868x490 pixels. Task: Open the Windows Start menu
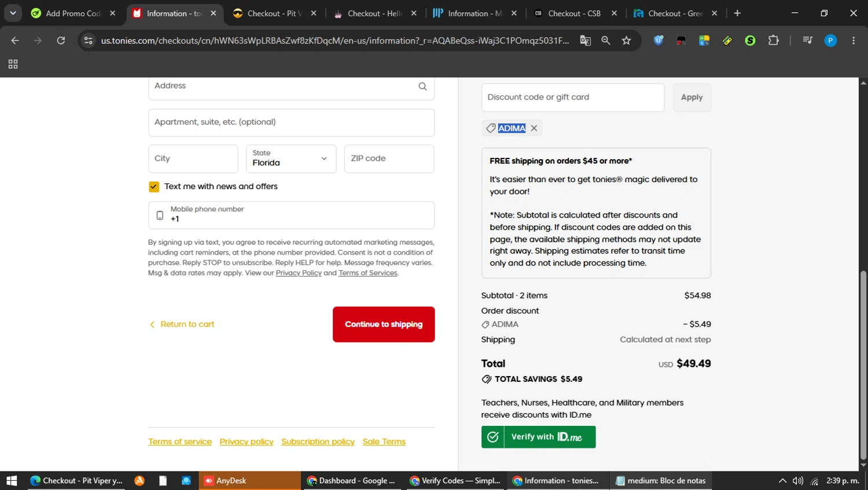click(12, 481)
